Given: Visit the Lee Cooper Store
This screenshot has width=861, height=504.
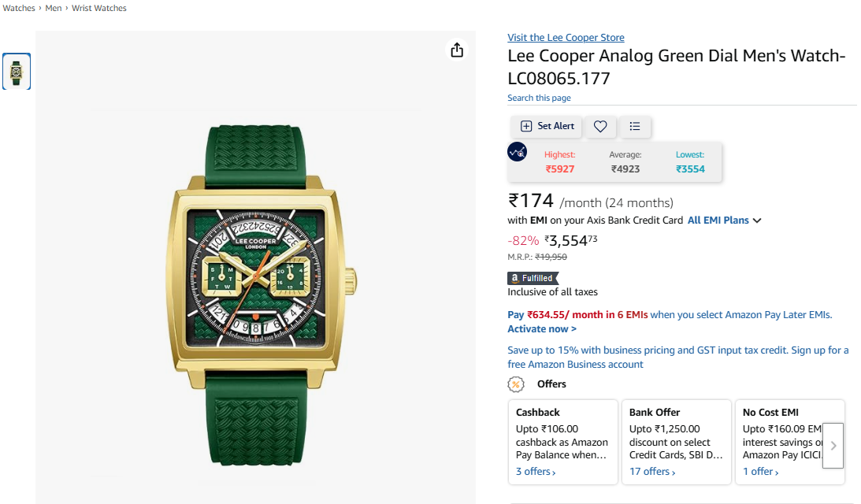Looking at the screenshot, I should coord(566,37).
